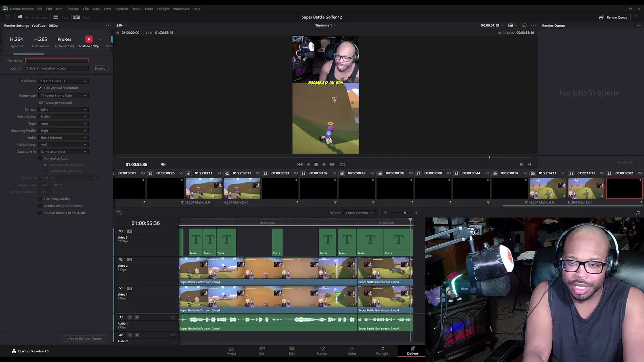Open the Color page

tap(352, 351)
